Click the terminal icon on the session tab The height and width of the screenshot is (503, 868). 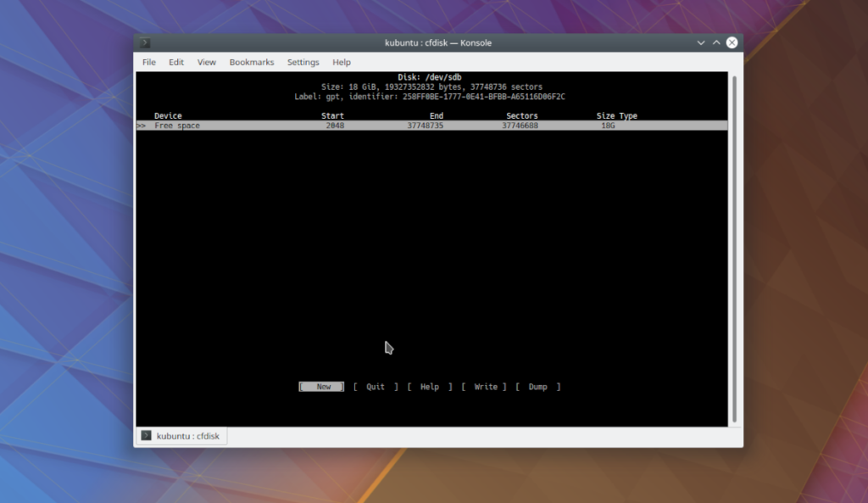coord(147,435)
